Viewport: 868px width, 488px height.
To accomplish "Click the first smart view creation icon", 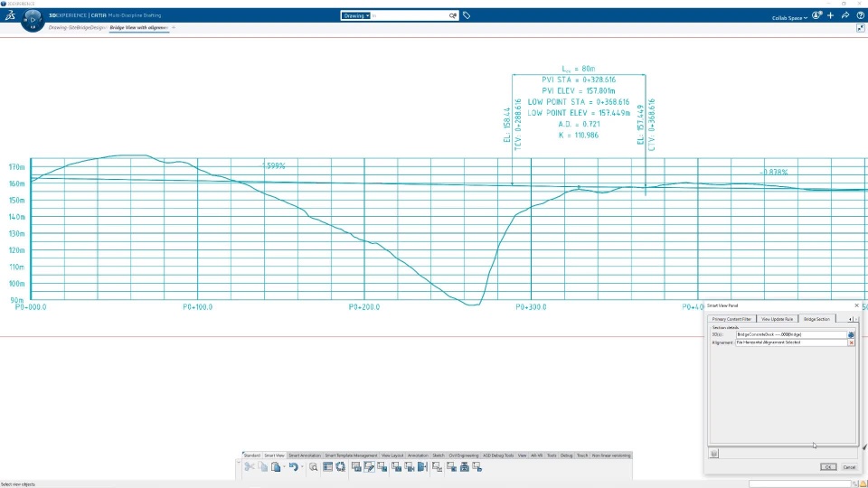I will coord(356,467).
